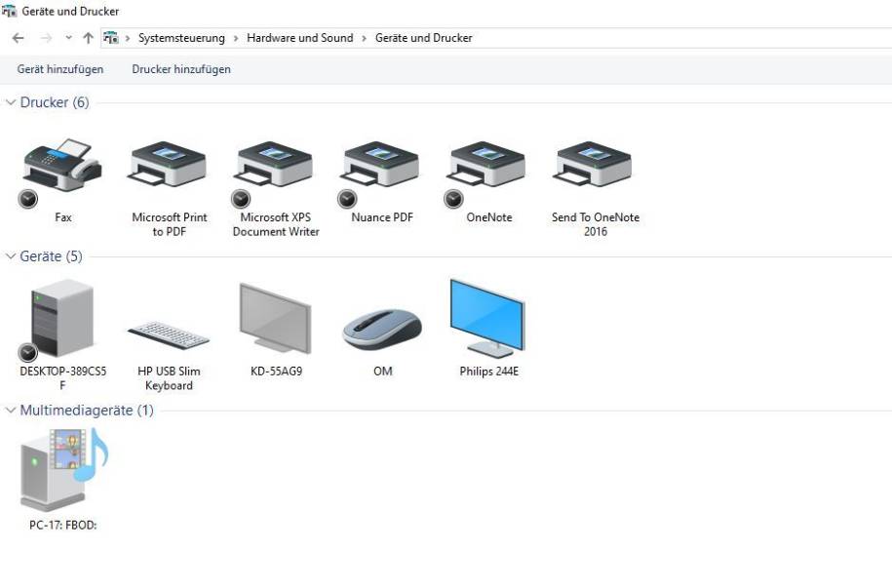
Task: Select the DESKTOP-389CS5F computer device
Action: (x=61, y=317)
